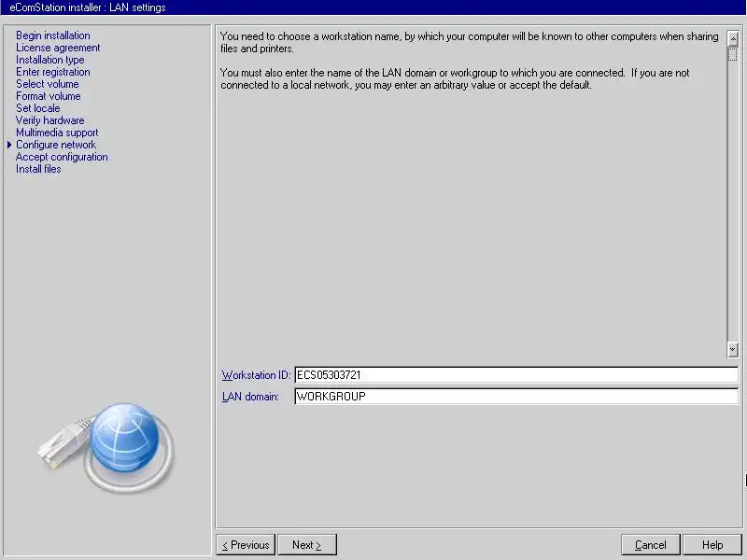Viewport: 747px width, 560px height.
Task: Select 'Begin installation' step in sidebar
Action: pyautogui.click(x=53, y=35)
